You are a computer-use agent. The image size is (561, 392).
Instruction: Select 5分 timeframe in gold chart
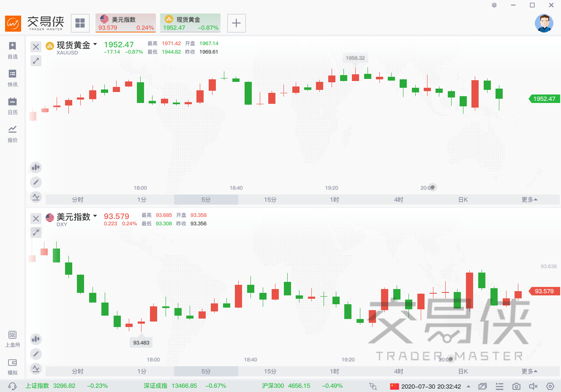coord(206,200)
